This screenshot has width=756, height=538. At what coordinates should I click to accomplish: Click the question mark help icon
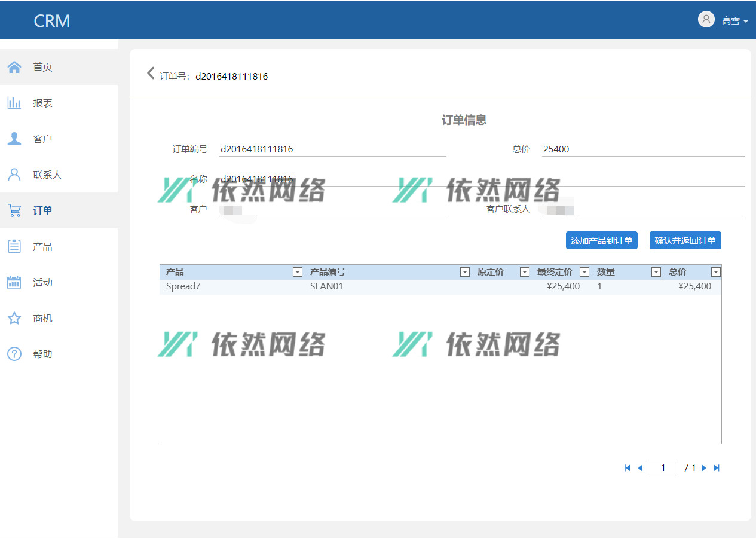point(14,354)
